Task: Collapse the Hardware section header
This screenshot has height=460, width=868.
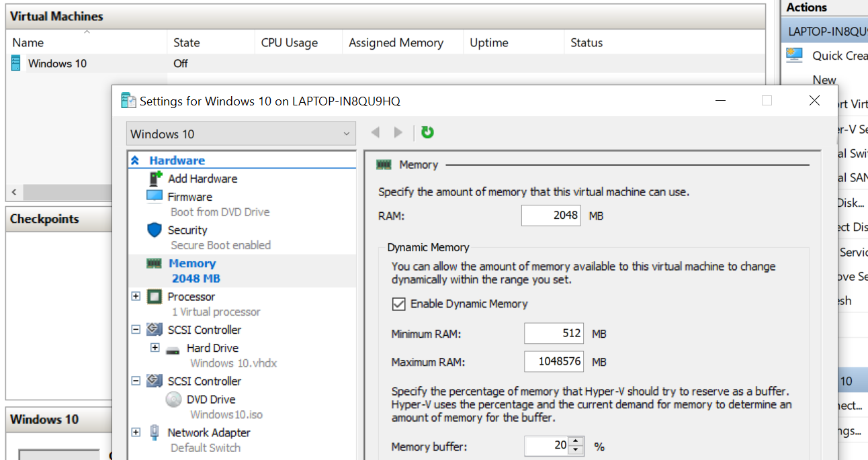Action: [135, 160]
